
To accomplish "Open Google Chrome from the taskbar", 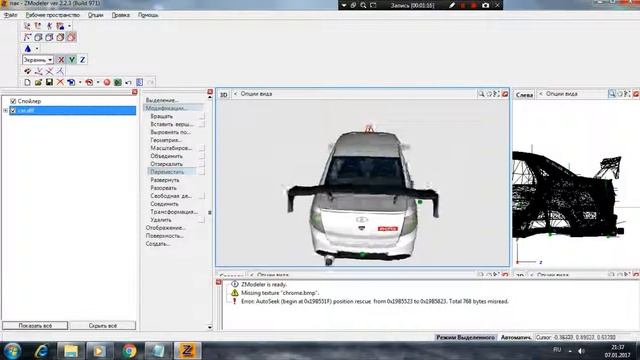I will pyautogui.click(x=129, y=351).
